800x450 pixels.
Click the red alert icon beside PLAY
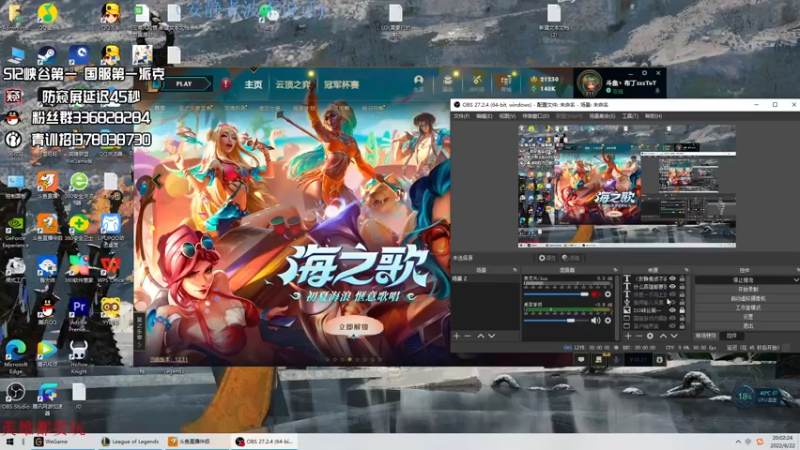[x=226, y=84]
